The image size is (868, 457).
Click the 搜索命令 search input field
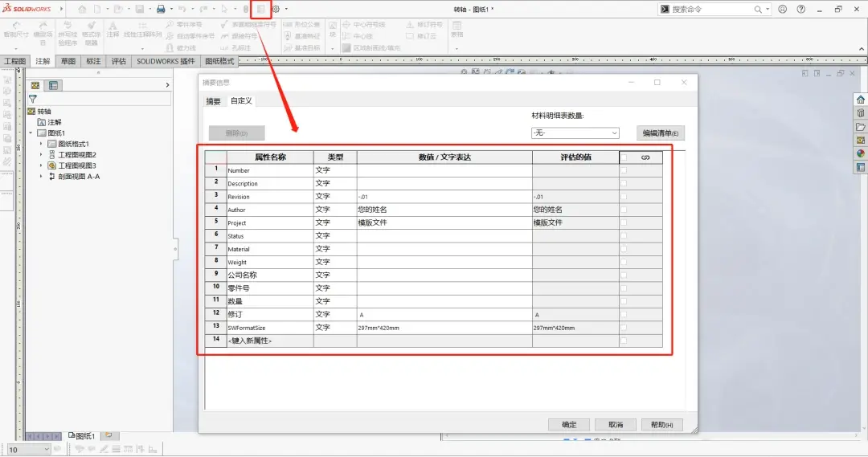pyautogui.click(x=714, y=10)
